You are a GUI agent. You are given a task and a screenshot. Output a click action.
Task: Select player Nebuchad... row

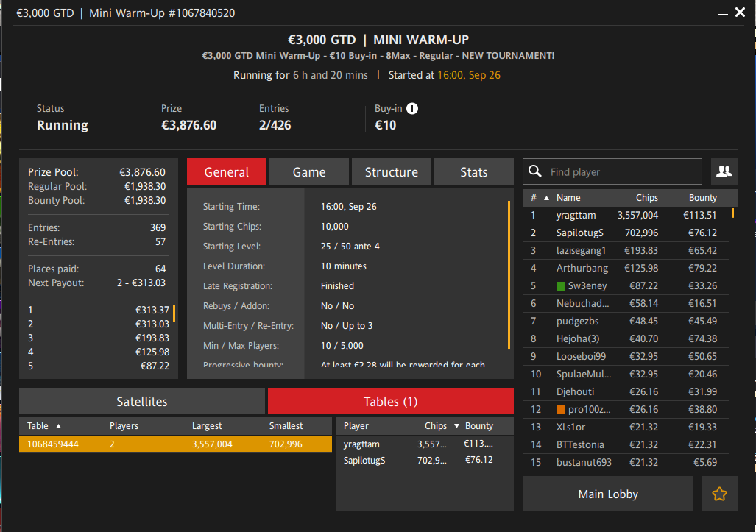(x=626, y=304)
